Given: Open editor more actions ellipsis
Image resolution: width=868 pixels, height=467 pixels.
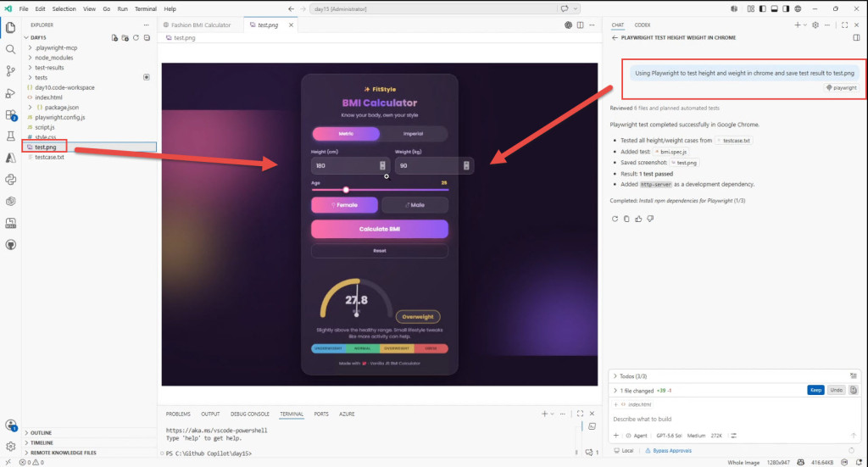Looking at the screenshot, I should [x=592, y=25].
